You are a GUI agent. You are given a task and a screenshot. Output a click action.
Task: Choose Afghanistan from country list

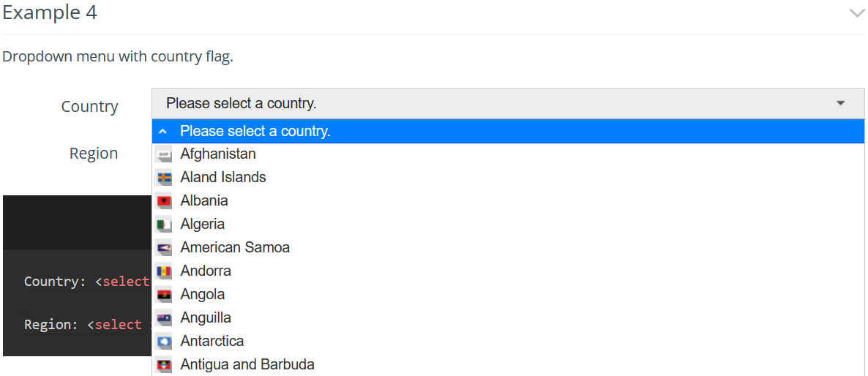(508, 154)
